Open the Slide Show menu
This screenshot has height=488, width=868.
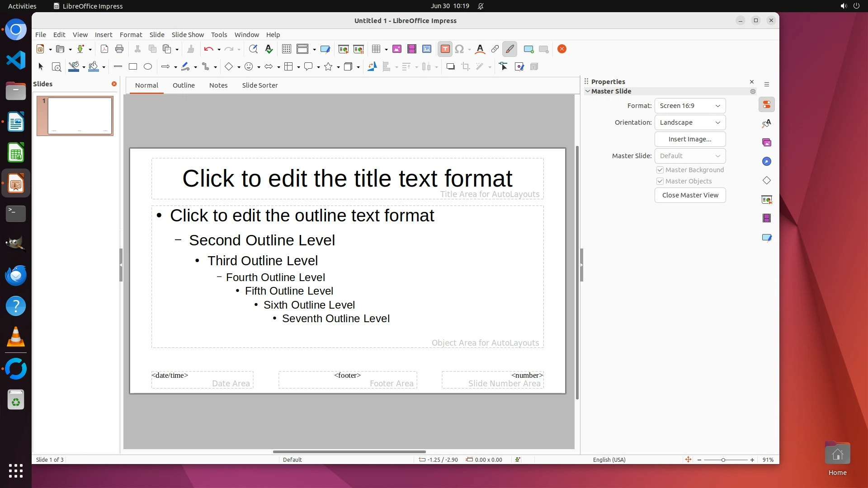(188, 35)
